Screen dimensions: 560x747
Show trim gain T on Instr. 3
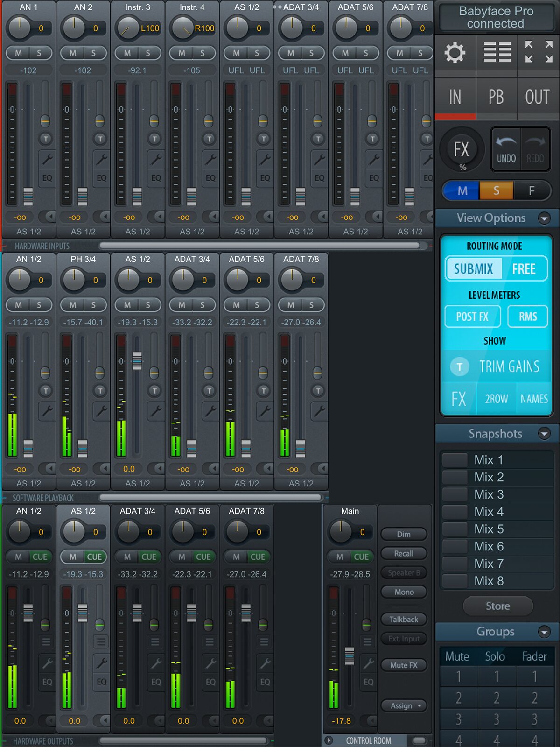pos(154,139)
